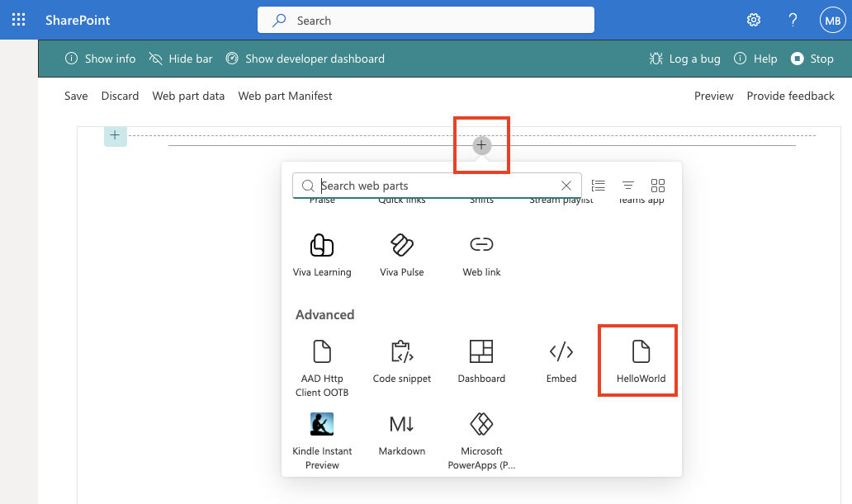This screenshot has height=504, width=852.
Task: Select the HelloWorld web part
Action: pyautogui.click(x=641, y=361)
